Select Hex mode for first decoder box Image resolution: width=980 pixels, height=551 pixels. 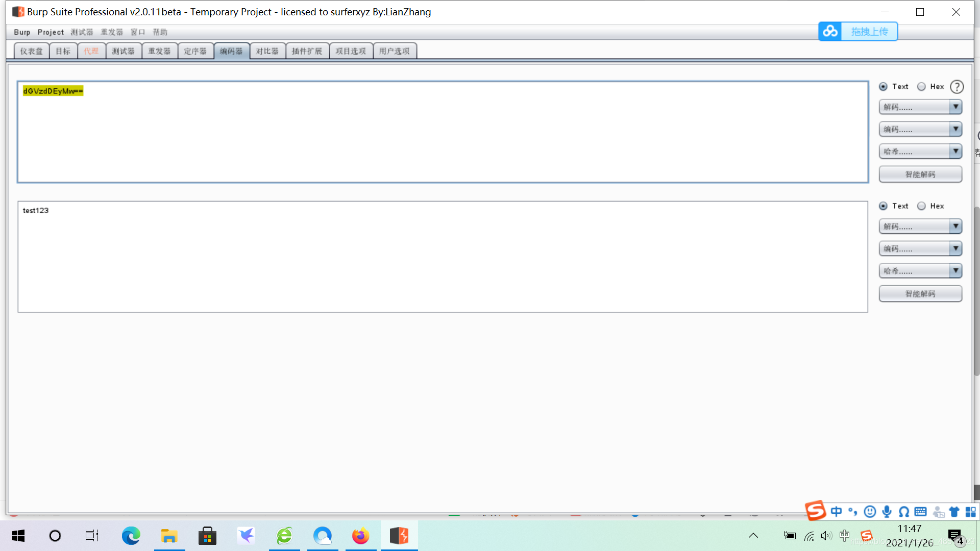pyautogui.click(x=921, y=87)
